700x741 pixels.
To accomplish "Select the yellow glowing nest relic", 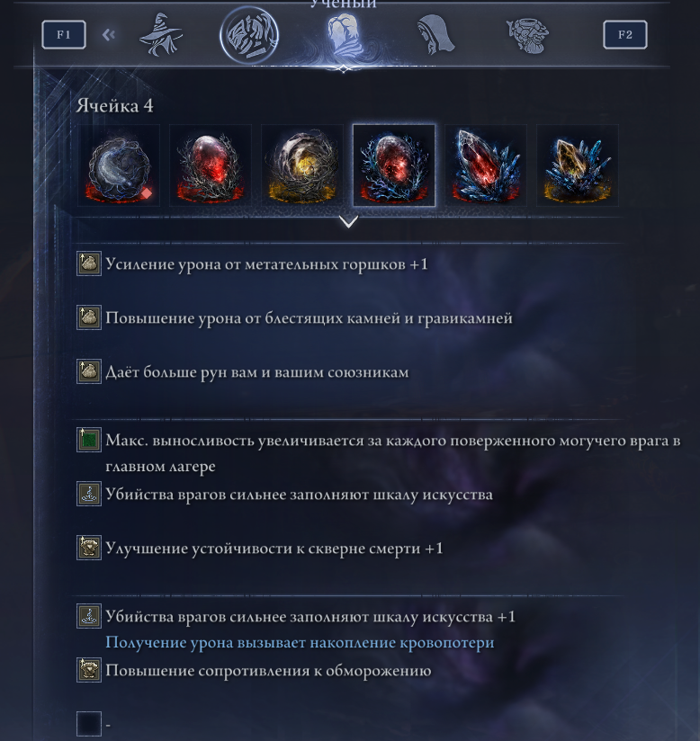I will 302,165.
